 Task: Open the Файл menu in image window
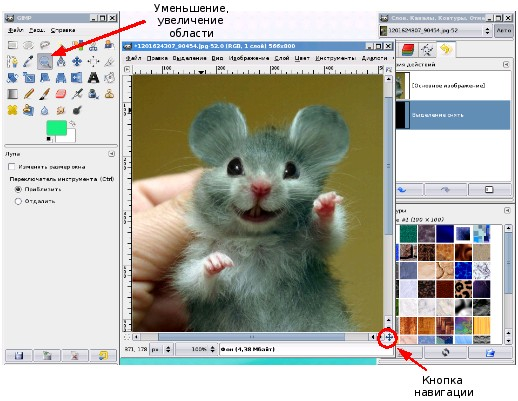click(133, 58)
